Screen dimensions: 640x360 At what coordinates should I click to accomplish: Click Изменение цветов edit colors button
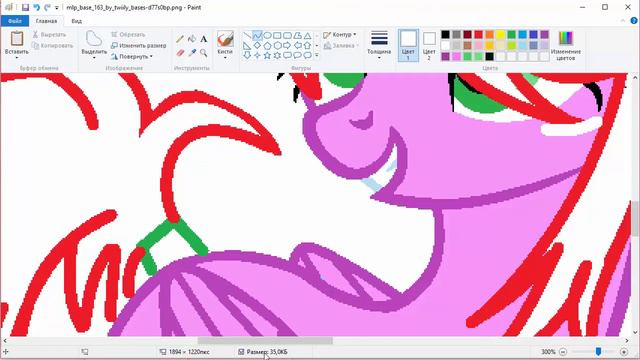565,45
